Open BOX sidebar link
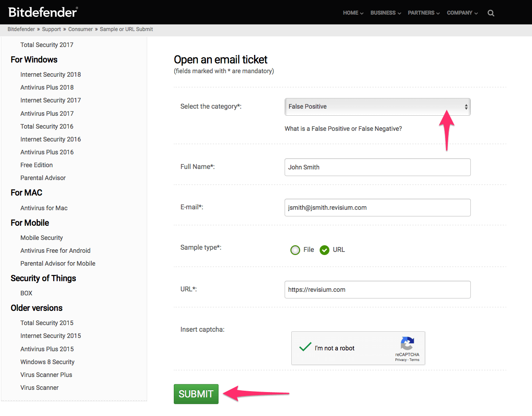The height and width of the screenshot is (416, 532). click(x=26, y=293)
